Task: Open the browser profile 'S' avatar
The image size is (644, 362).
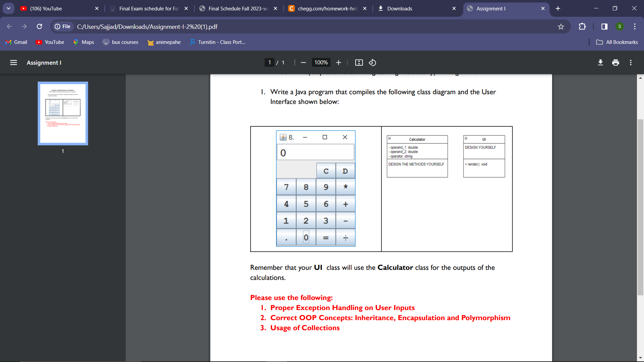Action: [x=620, y=26]
